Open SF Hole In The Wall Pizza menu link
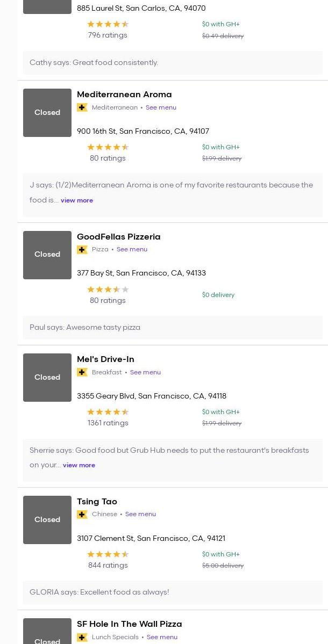The image size is (328, 644). point(162,637)
